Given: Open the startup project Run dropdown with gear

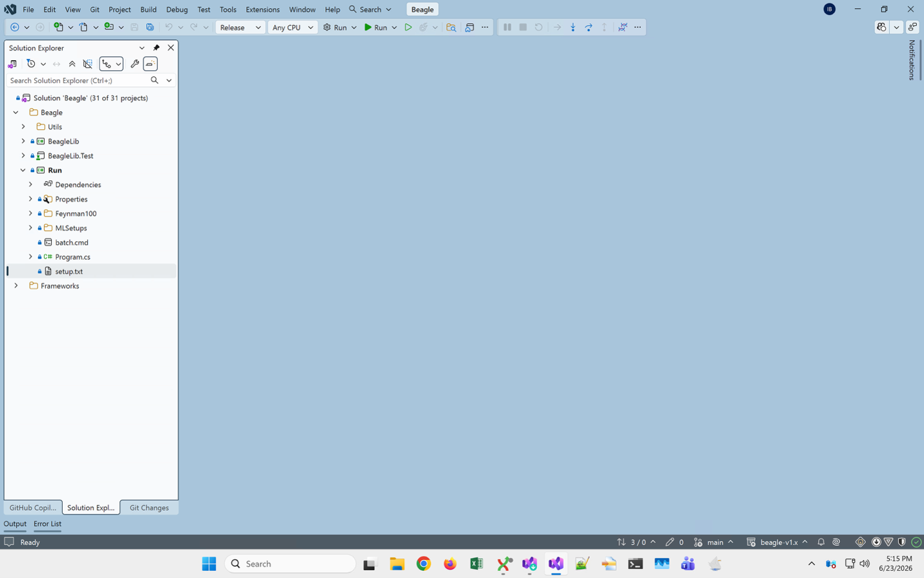Looking at the screenshot, I should [340, 27].
